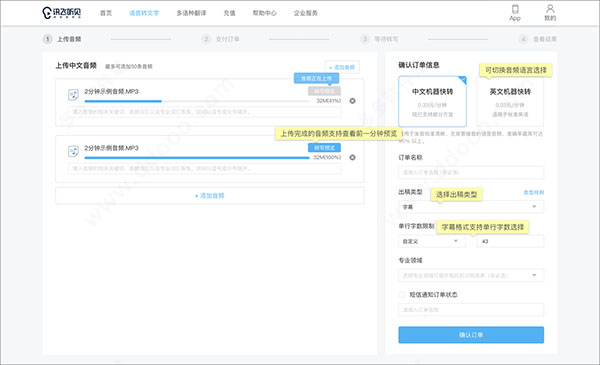Remove the second fully uploaded audio file

(352, 158)
